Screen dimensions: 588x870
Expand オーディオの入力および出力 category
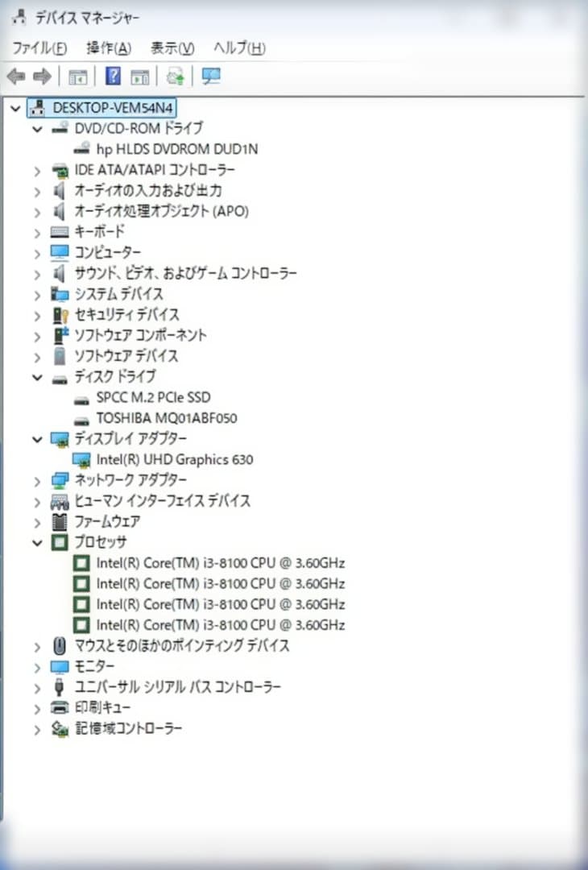point(37,192)
